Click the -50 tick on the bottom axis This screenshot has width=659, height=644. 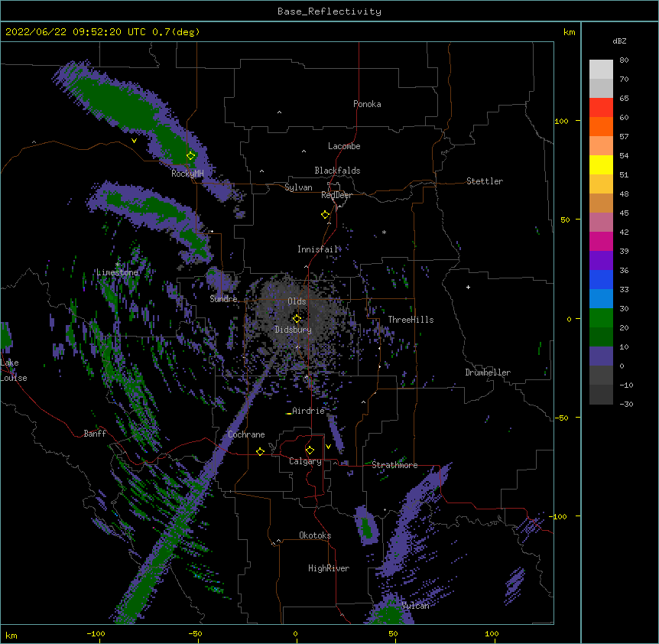(195, 633)
